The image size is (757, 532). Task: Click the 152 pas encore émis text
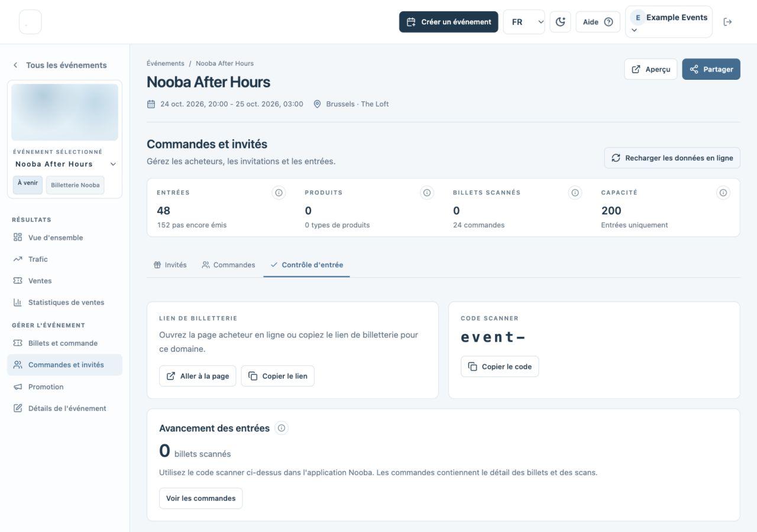pyautogui.click(x=192, y=225)
